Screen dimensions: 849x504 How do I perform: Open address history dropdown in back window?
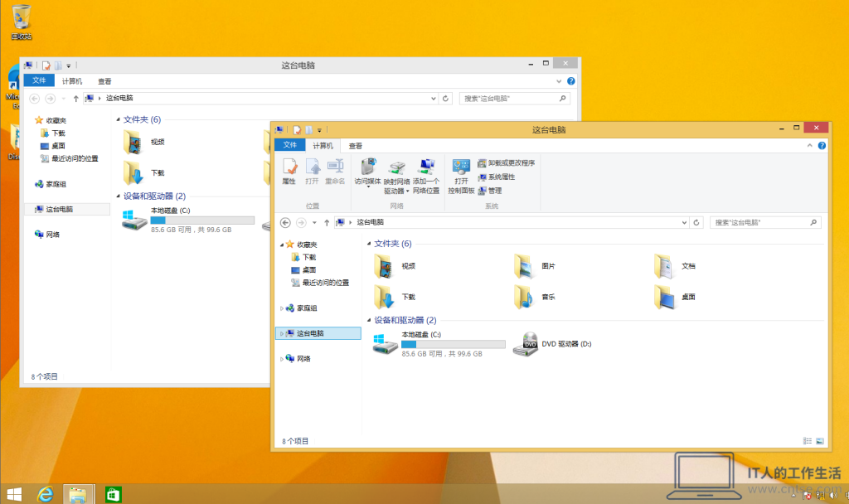pos(433,99)
